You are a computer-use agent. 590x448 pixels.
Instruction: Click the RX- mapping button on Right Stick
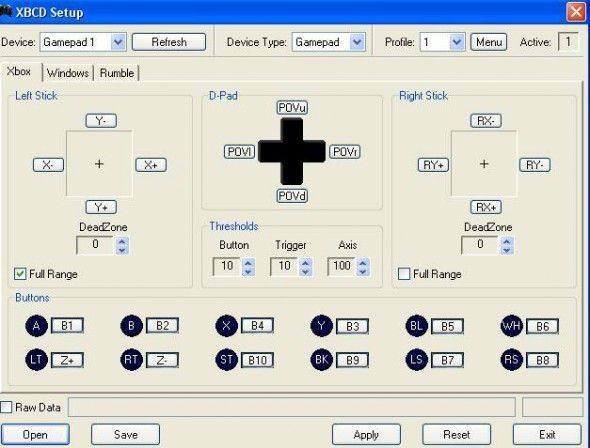486,121
